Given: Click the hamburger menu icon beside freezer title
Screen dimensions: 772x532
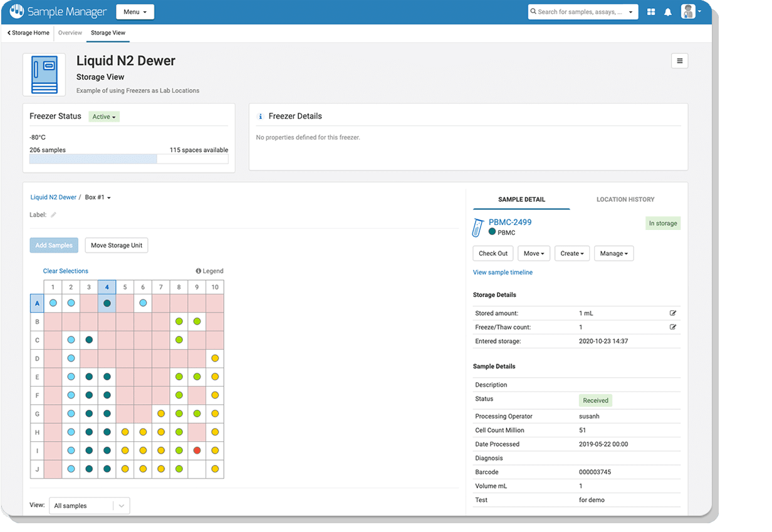Looking at the screenshot, I should pyautogui.click(x=679, y=61).
